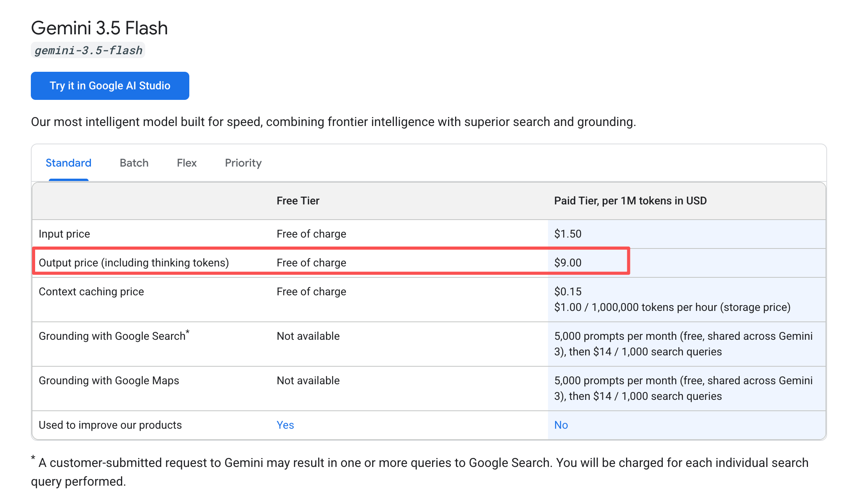
Task: Click the Input price row label
Action: tap(64, 234)
